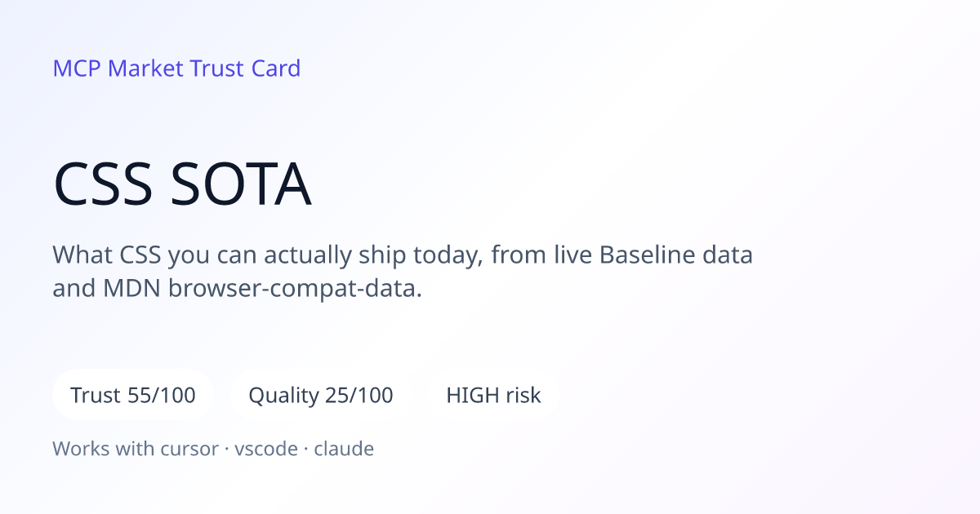Click the word Market in the header label
This screenshot has height=514, width=980.
[x=145, y=69]
